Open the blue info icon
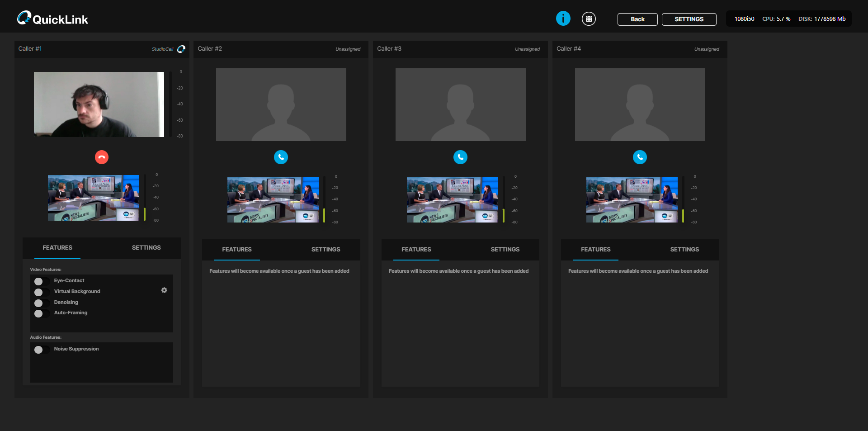868x431 pixels. pos(563,19)
